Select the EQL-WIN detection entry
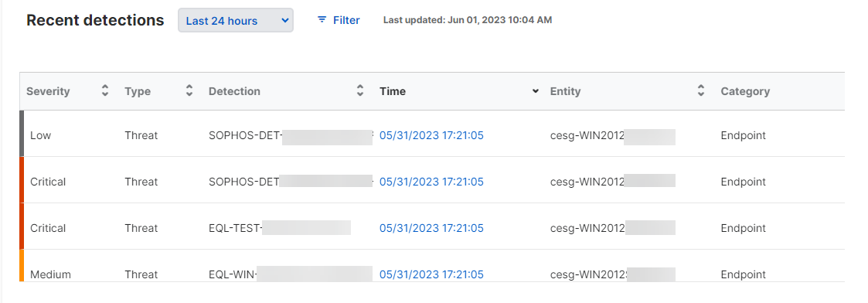The image size is (868, 303). point(291,274)
